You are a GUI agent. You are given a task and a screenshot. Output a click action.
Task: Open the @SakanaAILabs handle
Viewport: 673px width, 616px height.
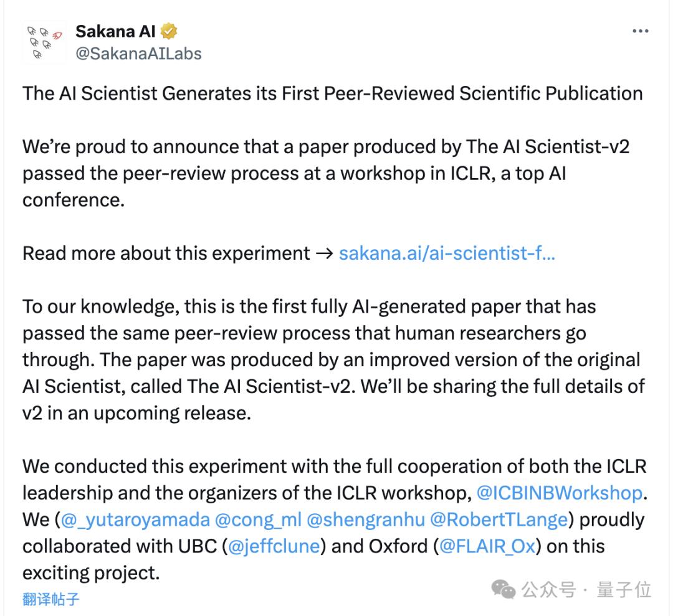138,54
